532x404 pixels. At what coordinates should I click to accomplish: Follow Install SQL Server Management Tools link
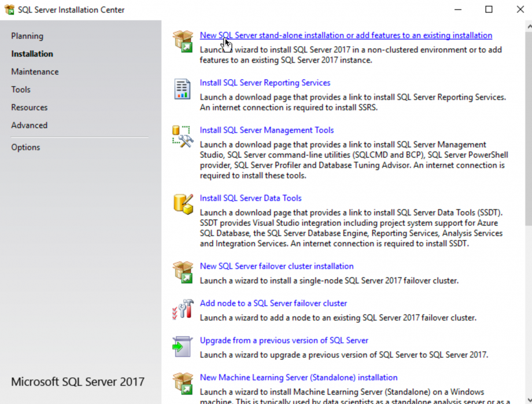pos(267,130)
